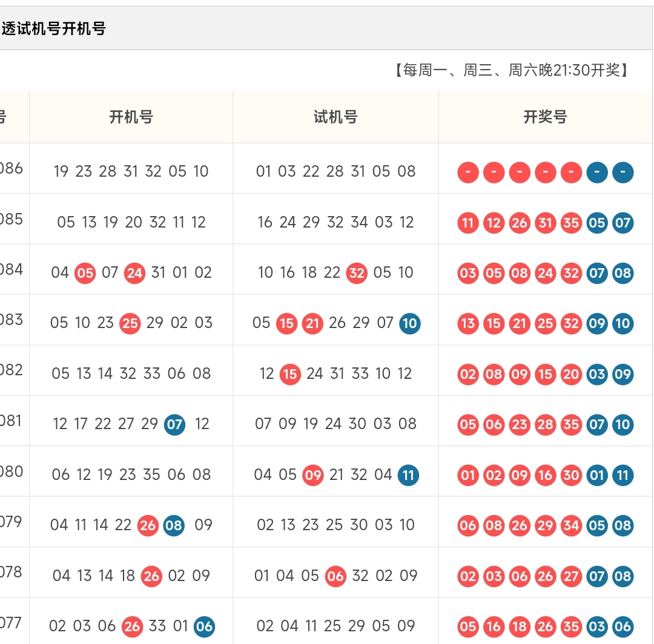Click red ball 34 in draw 06 08 26 29 34
The image size is (654, 644).
[571, 525]
